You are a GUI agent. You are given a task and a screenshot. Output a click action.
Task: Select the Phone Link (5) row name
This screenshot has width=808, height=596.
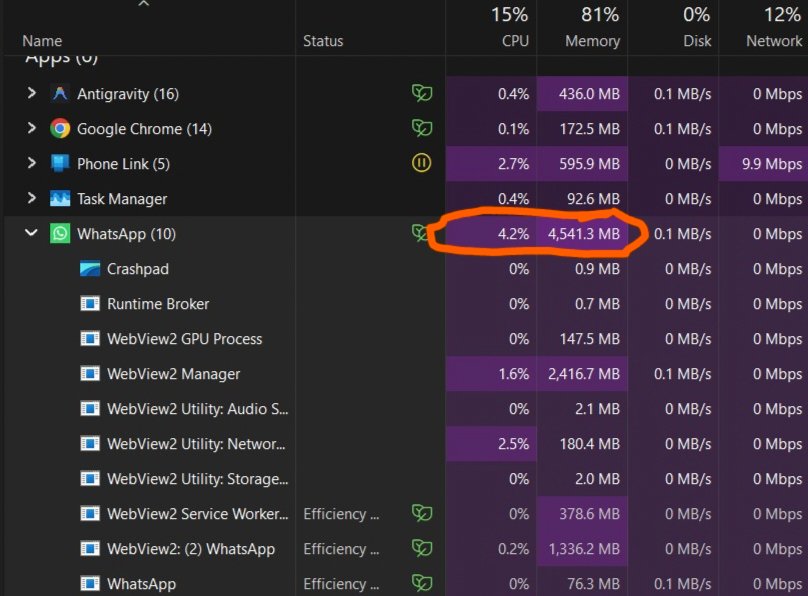pos(123,164)
